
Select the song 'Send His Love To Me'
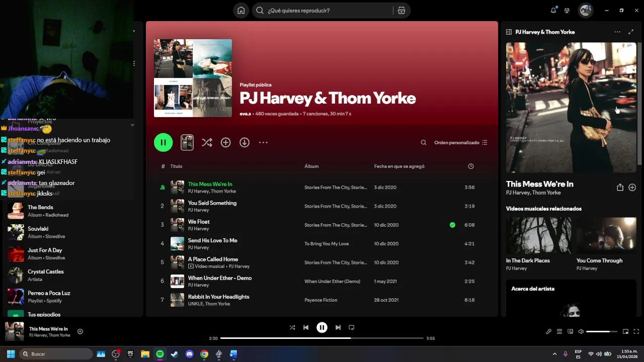212,240
